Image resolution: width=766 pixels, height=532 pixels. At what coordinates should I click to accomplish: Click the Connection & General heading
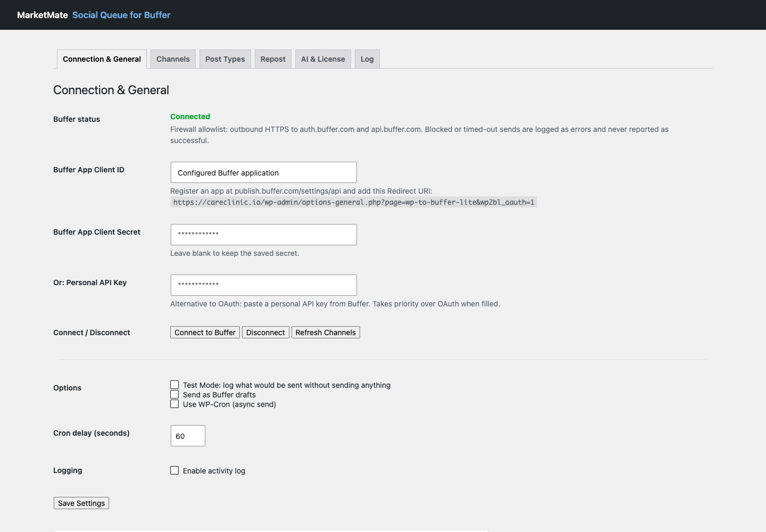coord(111,90)
